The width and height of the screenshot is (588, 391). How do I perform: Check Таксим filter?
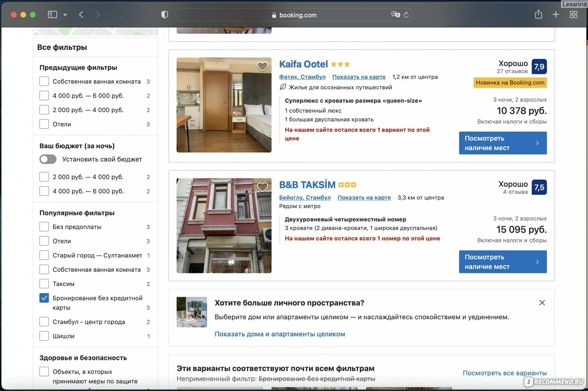click(44, 284)
